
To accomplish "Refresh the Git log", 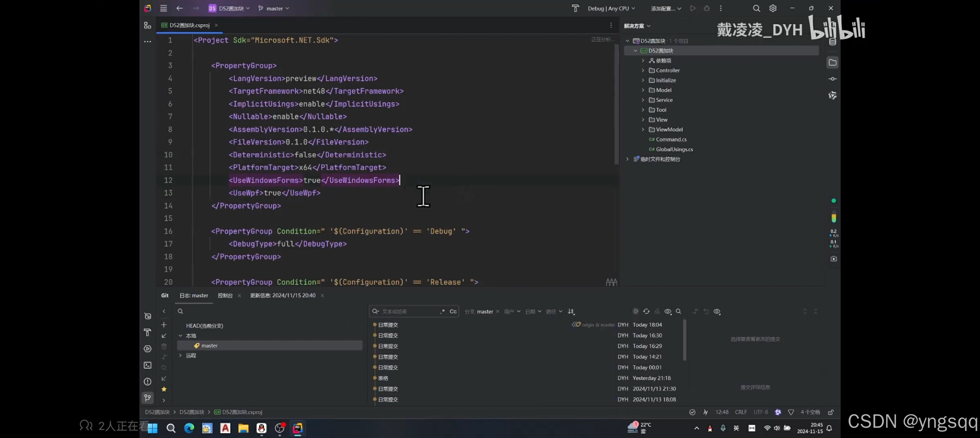I will 646,312.
